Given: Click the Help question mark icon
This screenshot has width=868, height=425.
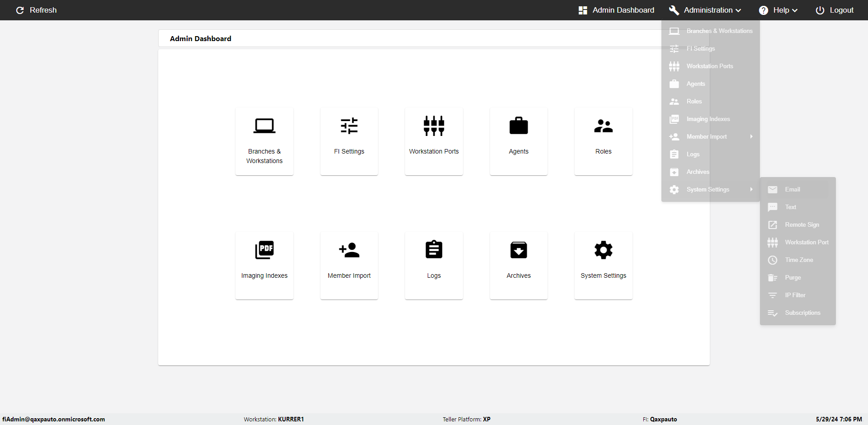Looking at the screenshot, I should click(764, 10).
